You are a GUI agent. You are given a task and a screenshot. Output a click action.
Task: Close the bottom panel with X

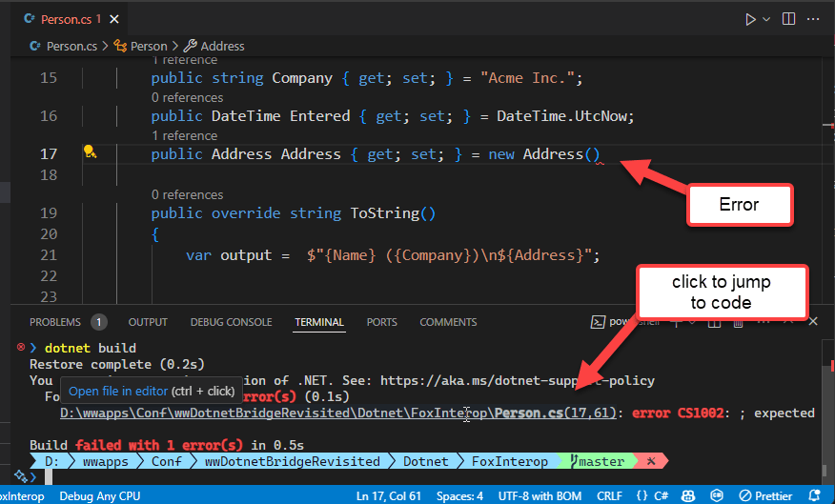(813, 322)
